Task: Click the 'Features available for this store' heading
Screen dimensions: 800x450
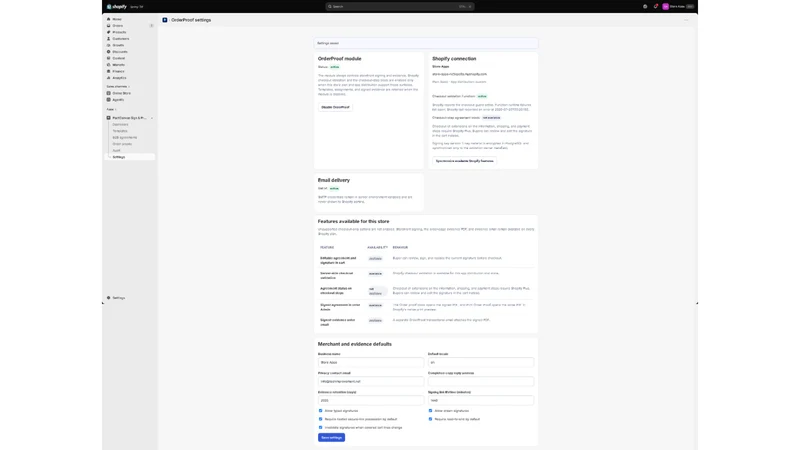Action: [354, 221]
